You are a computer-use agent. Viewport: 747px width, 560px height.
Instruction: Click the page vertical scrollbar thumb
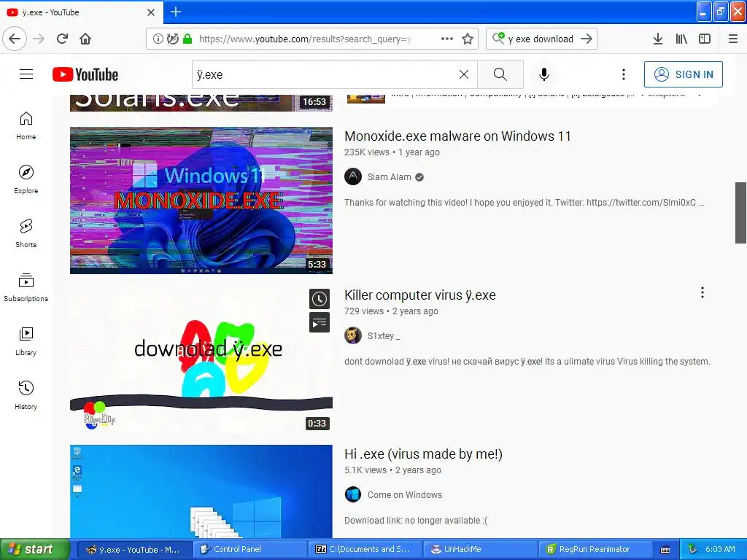click(x=740, y=212)
